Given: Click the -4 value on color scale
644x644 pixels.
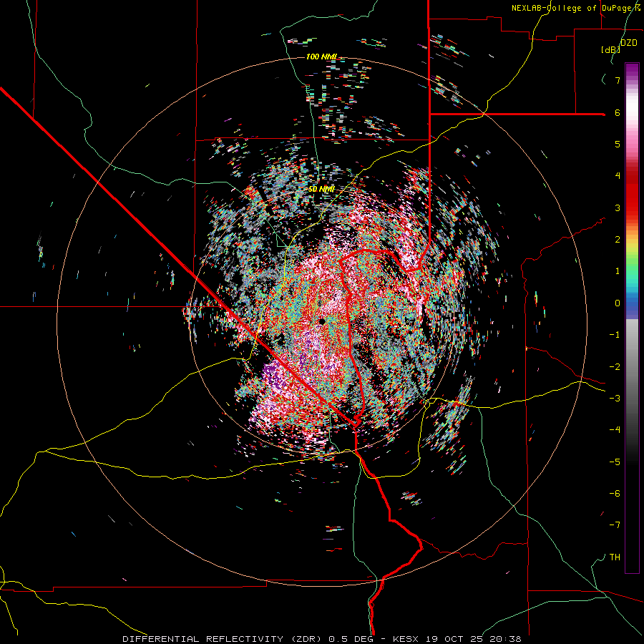Looking at the screenshot, I should [x=615, y=430].
